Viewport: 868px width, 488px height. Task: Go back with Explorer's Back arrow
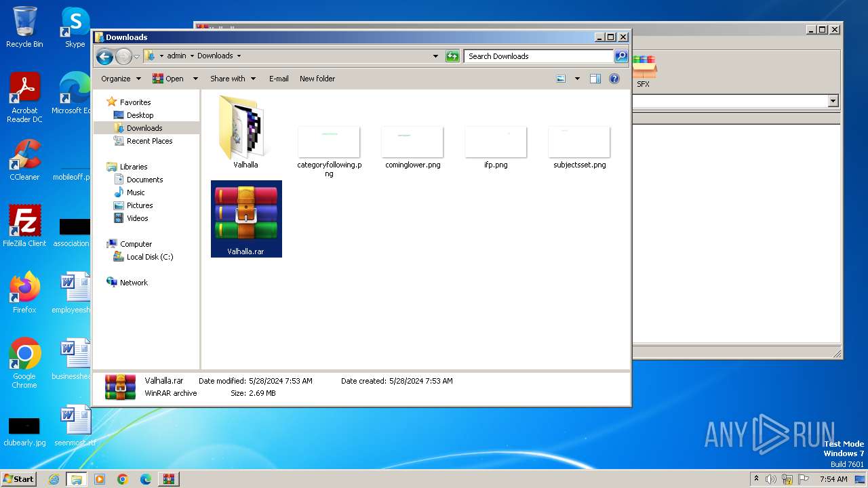[x=104, y=56]
